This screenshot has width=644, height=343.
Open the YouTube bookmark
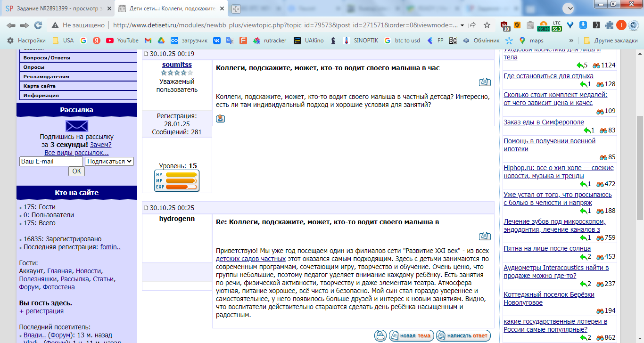pos(122,41)
